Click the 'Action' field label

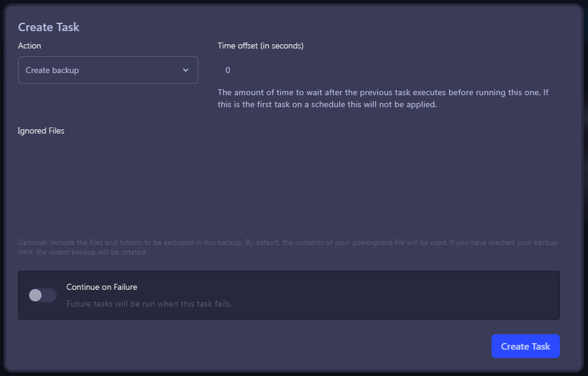pos(29,46)
